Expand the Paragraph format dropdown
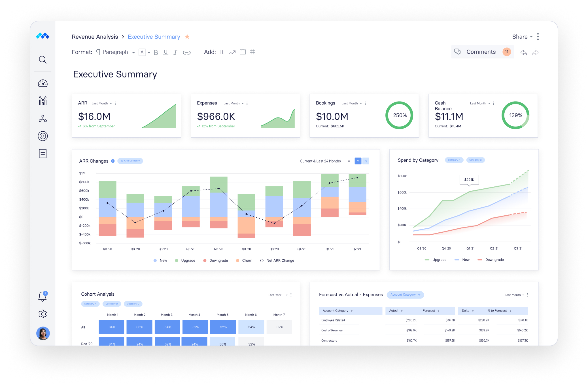588x385 pixels. point(115,52)
